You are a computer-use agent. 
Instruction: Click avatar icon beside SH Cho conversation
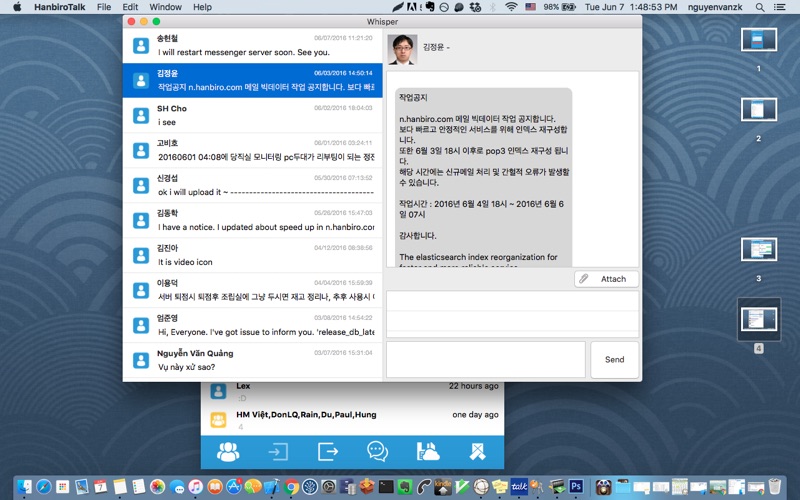(141, 115)
